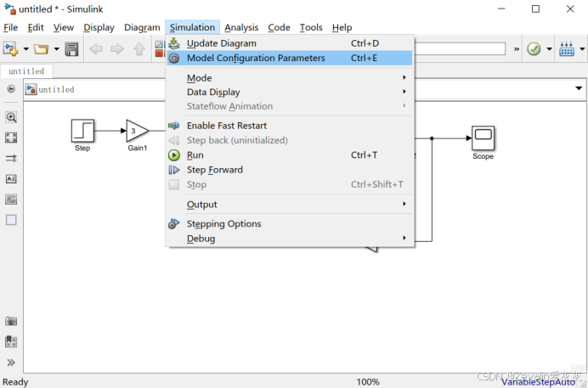Select Model Configuration Parameters menu entry
This screenshot has width=588, height=388.
pyautogui.click(x=290, y=58)
